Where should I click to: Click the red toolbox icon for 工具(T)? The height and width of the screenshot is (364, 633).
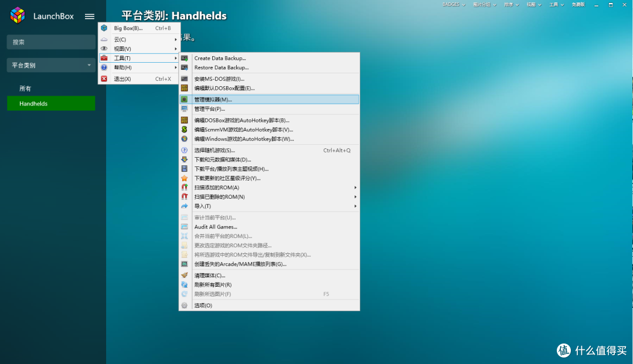(104, 58)
